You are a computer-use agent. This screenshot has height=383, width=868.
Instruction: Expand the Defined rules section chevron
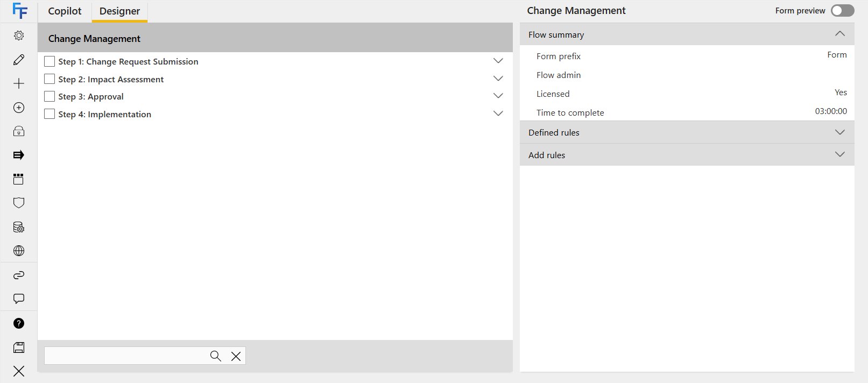840,132
